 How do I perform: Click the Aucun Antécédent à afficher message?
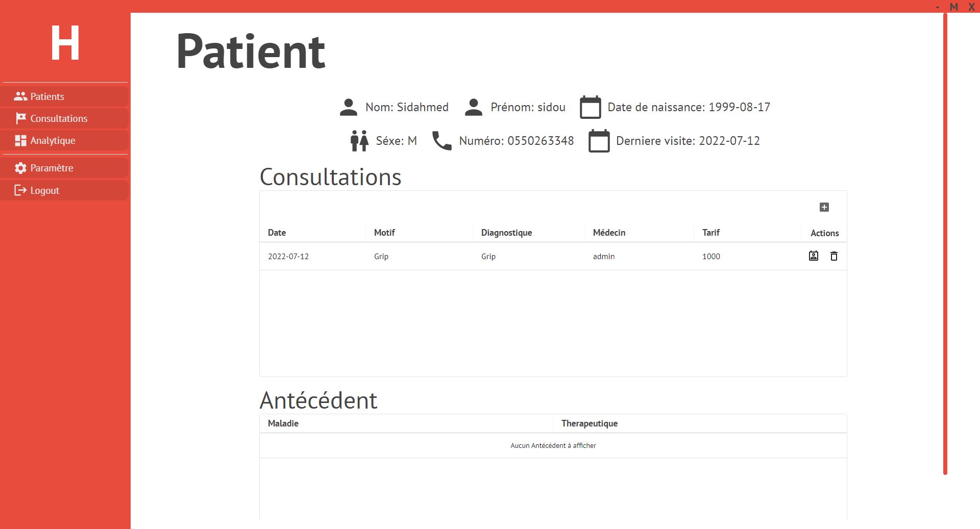tap(553, 446)
